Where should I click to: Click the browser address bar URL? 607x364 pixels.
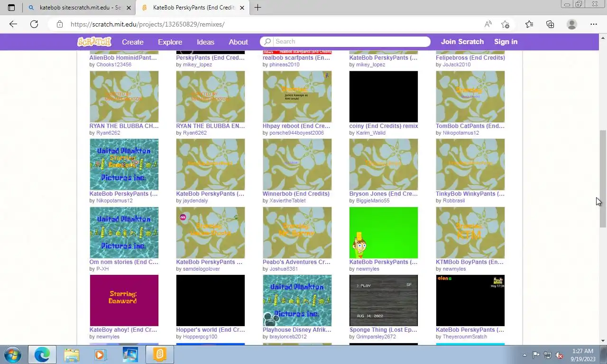click(x=147, y=24)
